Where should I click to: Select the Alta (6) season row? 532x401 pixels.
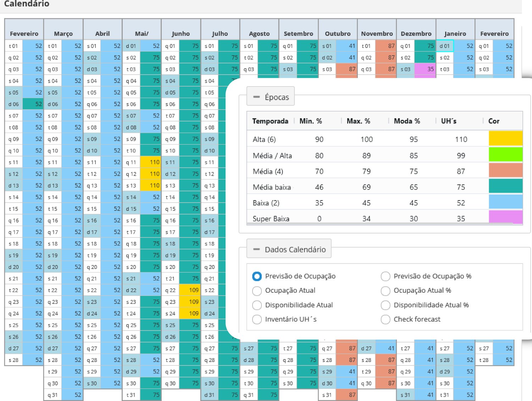(384, 139)
